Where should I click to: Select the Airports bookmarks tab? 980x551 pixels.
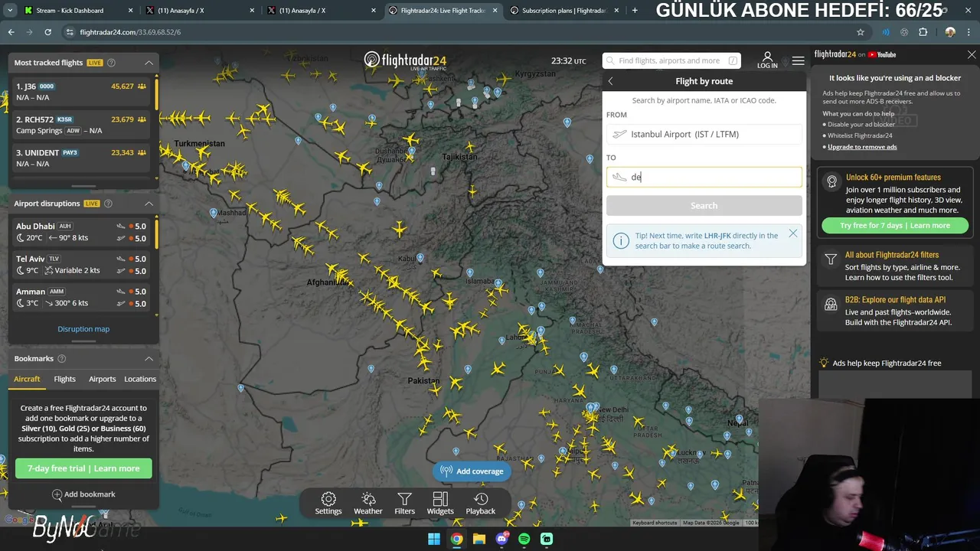click(x=102, y=379)
